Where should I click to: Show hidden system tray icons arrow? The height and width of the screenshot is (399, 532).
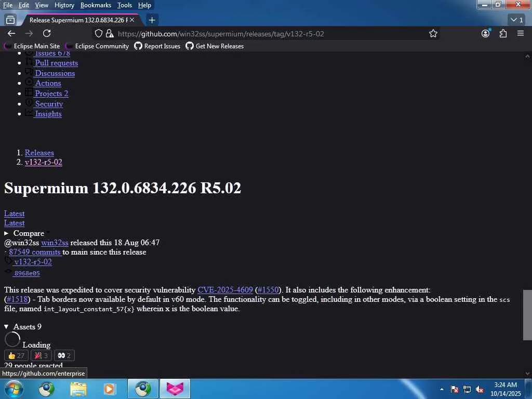click(442, 389)
